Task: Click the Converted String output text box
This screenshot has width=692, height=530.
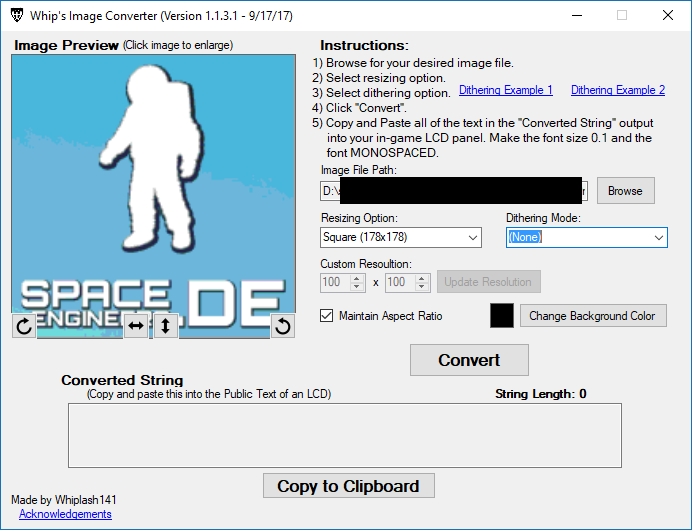Action: (x=345, y=435)
